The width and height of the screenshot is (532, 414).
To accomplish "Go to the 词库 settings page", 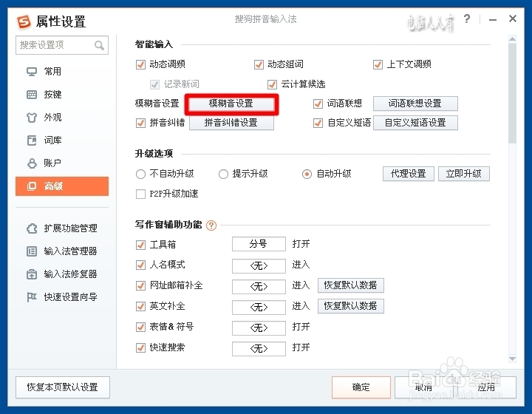I will [62, 140].
